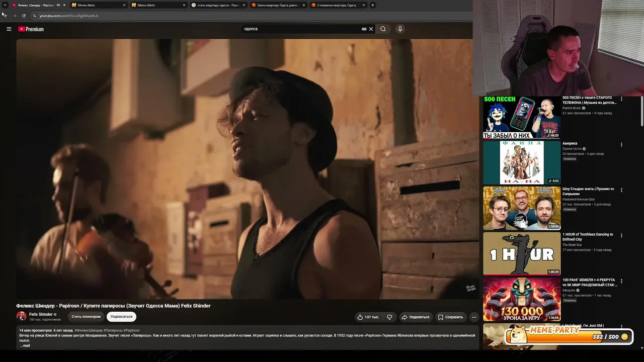Open Шоу Стыдно знать video thumbnail
This screenshot has width=644, height=362.
522,208
